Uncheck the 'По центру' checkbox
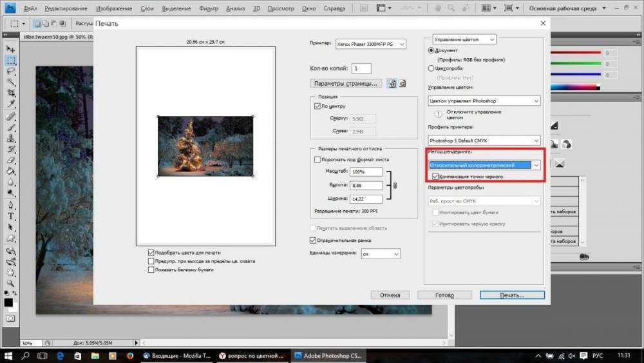 pyautogui.click(x=317, y=106)
